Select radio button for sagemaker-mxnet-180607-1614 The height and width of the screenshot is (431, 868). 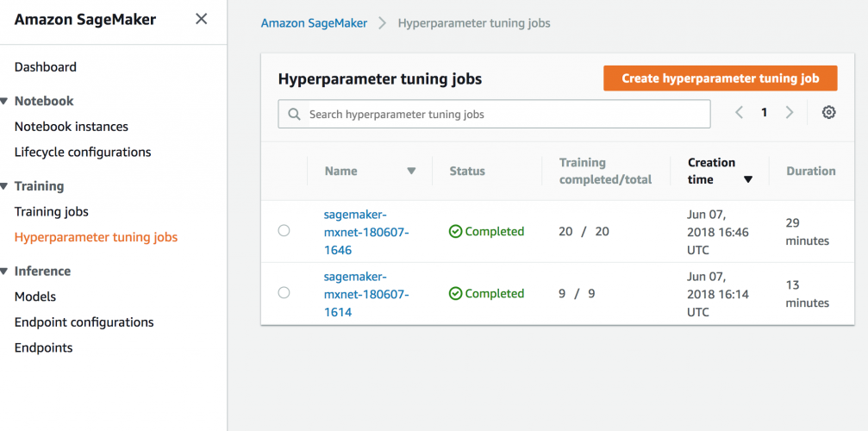click(284, 293)
